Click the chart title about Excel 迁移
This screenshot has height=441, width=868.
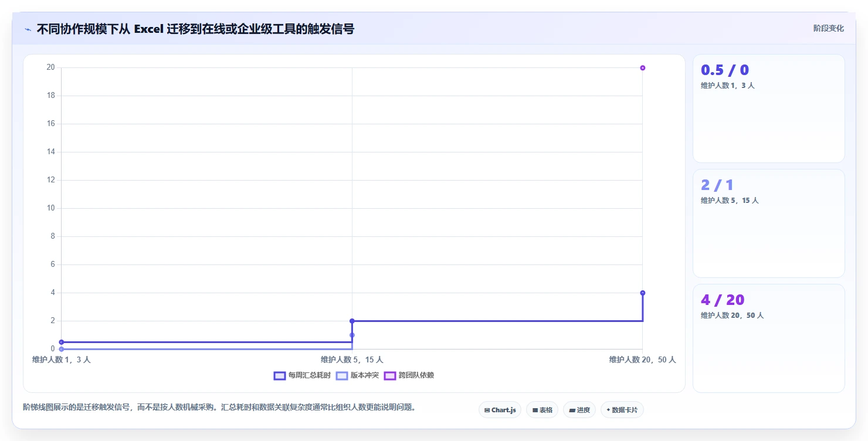coord(195,29)
